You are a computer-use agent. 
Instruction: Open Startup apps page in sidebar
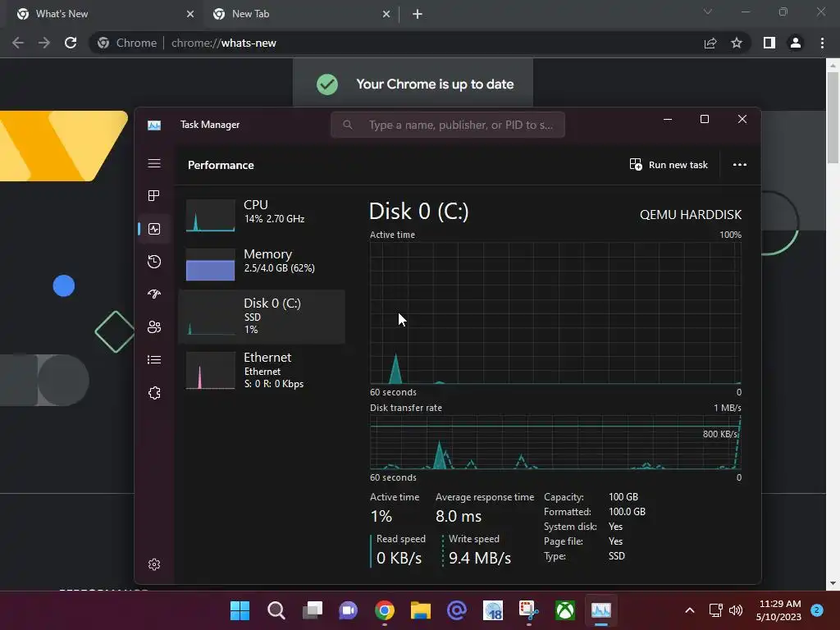point(154,294)
